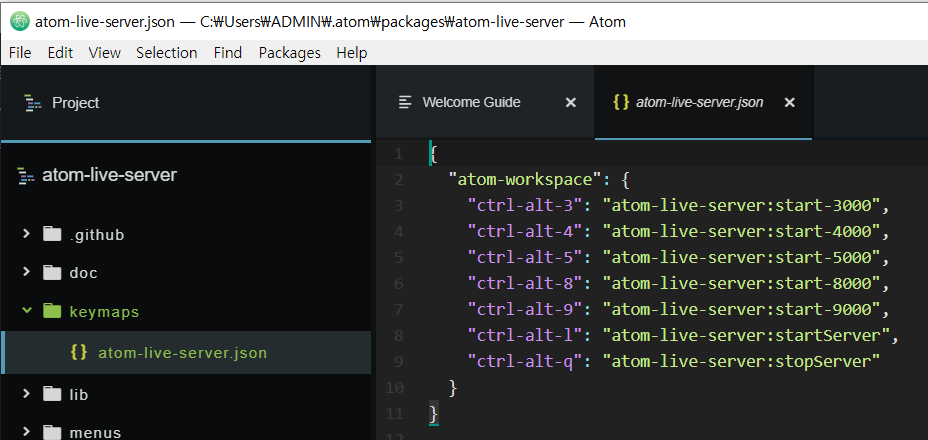Click the "atom-live-server:start-8000" value
The image size is (928, 440).
(742, 284)
